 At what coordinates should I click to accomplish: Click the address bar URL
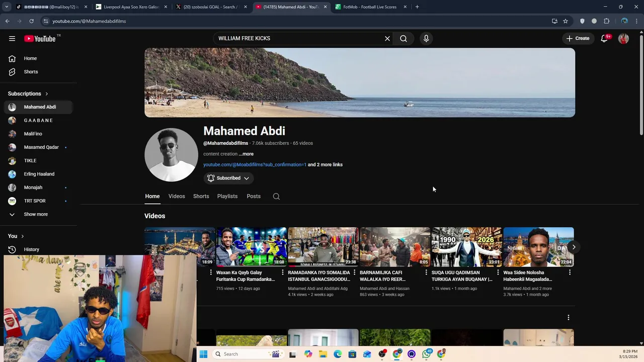coord(89,21)
